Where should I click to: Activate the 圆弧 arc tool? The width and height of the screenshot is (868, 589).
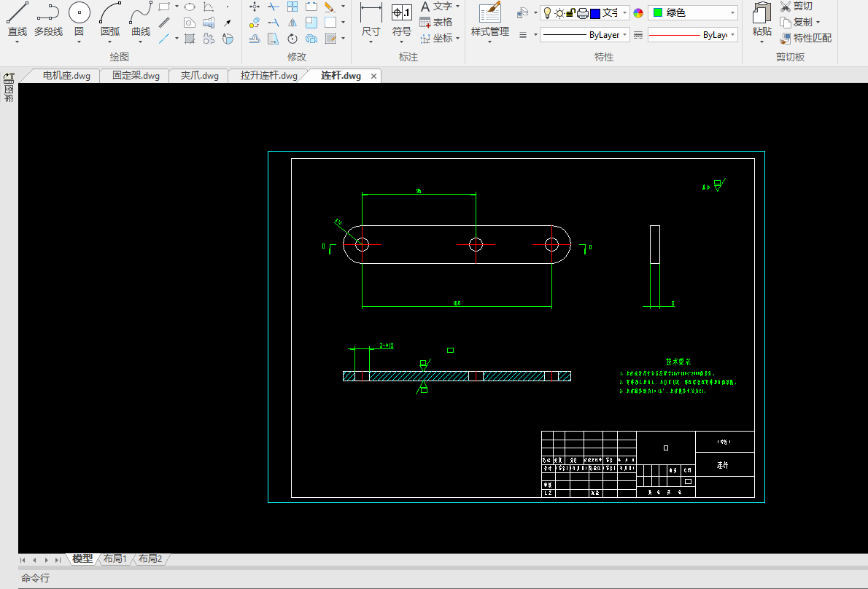pos(110,13)
